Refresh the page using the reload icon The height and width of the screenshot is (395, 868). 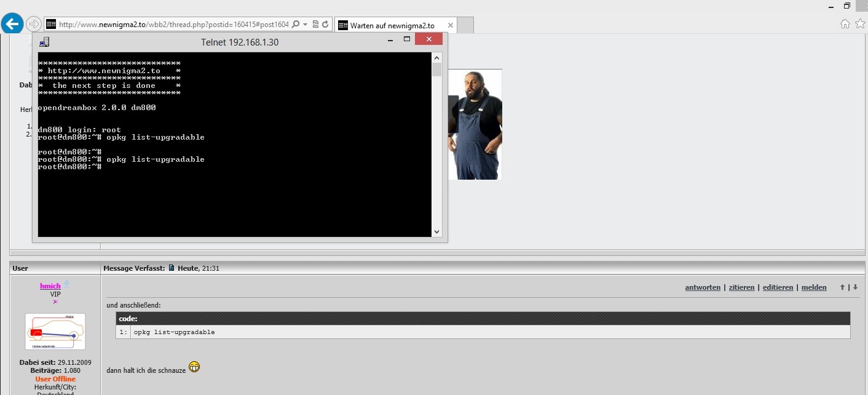[325, 25]
